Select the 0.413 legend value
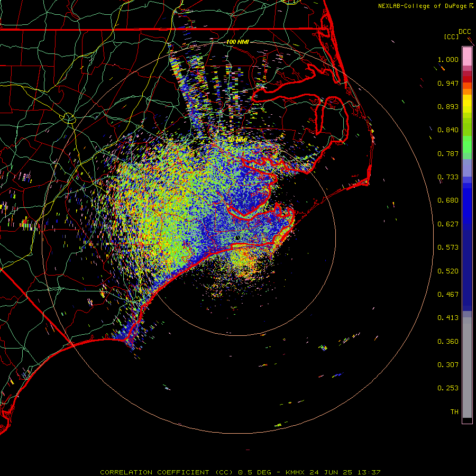 (448, 318)
